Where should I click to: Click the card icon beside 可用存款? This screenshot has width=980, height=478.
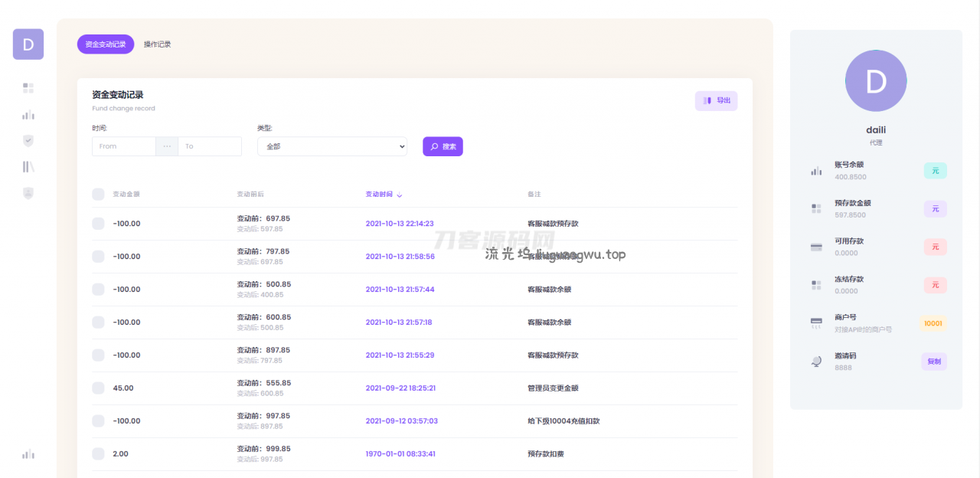click(x=816, y=247)
